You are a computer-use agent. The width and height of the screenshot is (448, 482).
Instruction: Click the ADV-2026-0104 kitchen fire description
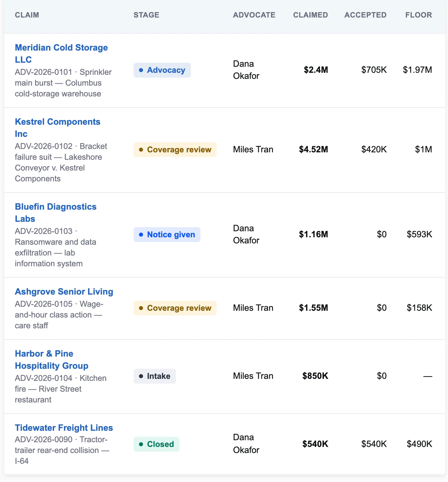click(61, 389)
